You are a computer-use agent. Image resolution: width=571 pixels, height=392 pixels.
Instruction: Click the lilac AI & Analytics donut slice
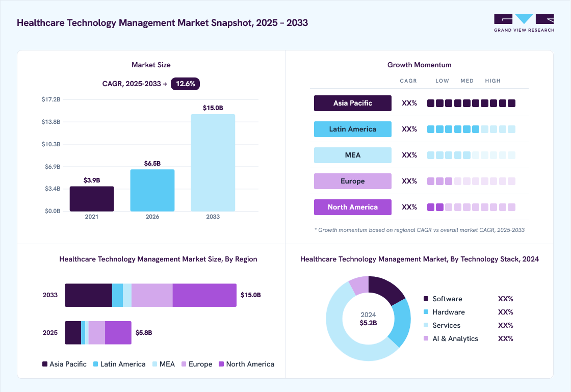pos(360,284)
